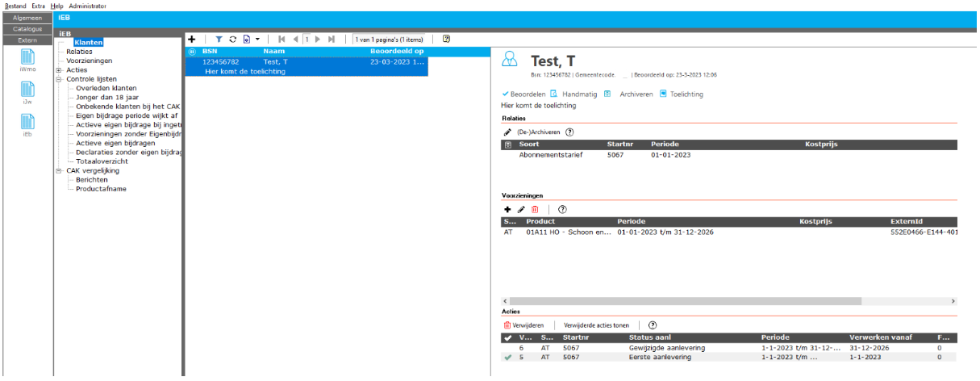Open the iWmo module icon

pos(27,57)
